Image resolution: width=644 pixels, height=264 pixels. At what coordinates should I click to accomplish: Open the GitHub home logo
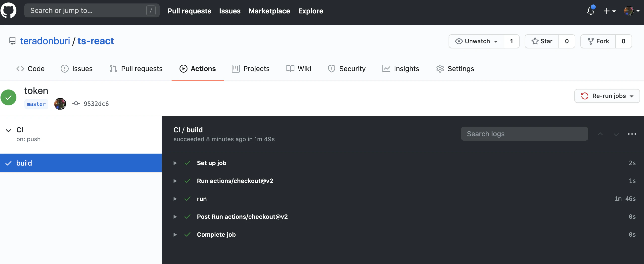[x=8, y=10]
